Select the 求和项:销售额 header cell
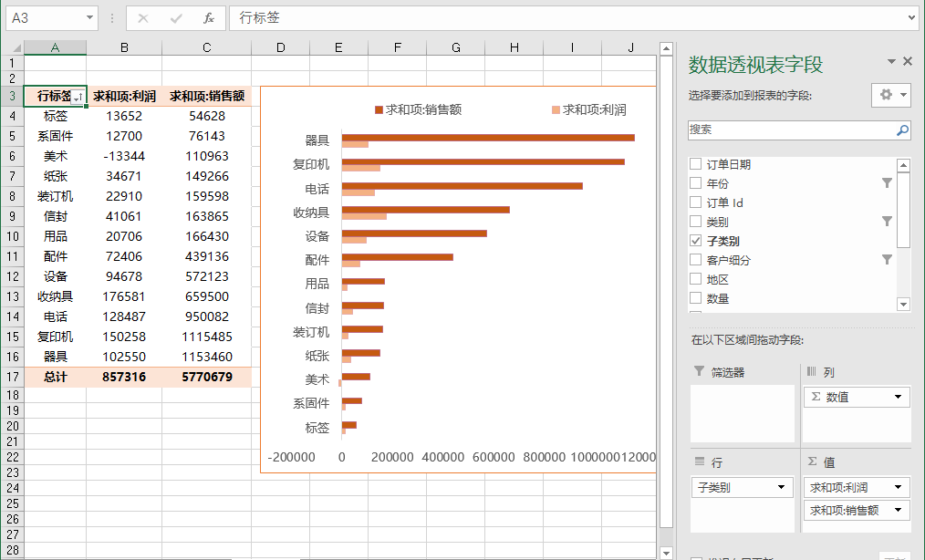Screen dimensions: 925x560 [x=206, y=96]
